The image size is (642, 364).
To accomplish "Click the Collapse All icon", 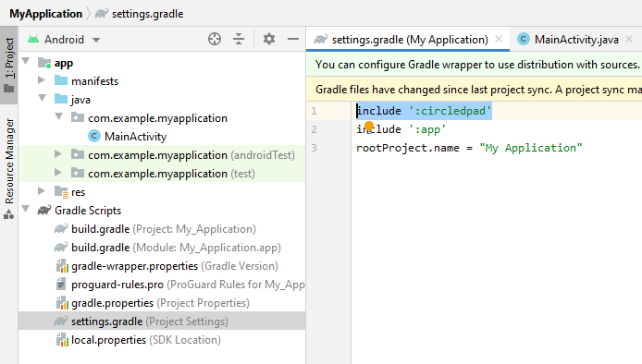I will (x=239, y=39).
